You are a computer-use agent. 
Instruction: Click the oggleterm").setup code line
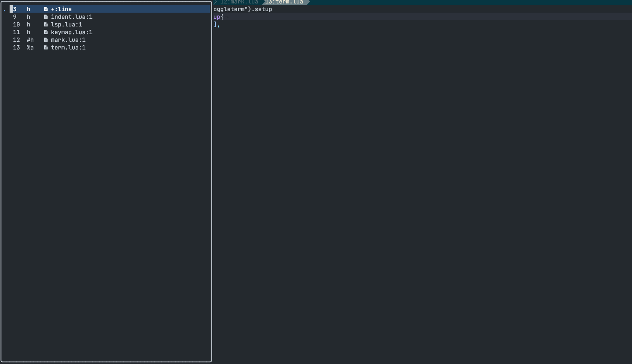pos(242,9)
